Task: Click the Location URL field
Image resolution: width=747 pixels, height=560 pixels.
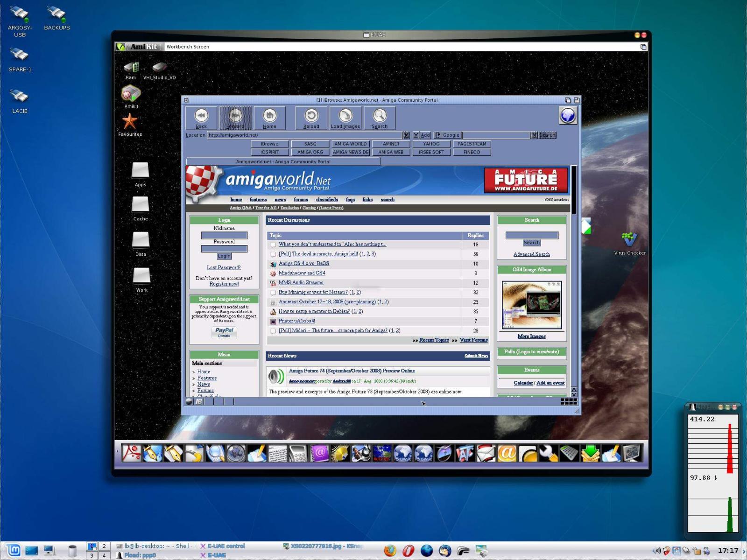Action: 305,135
